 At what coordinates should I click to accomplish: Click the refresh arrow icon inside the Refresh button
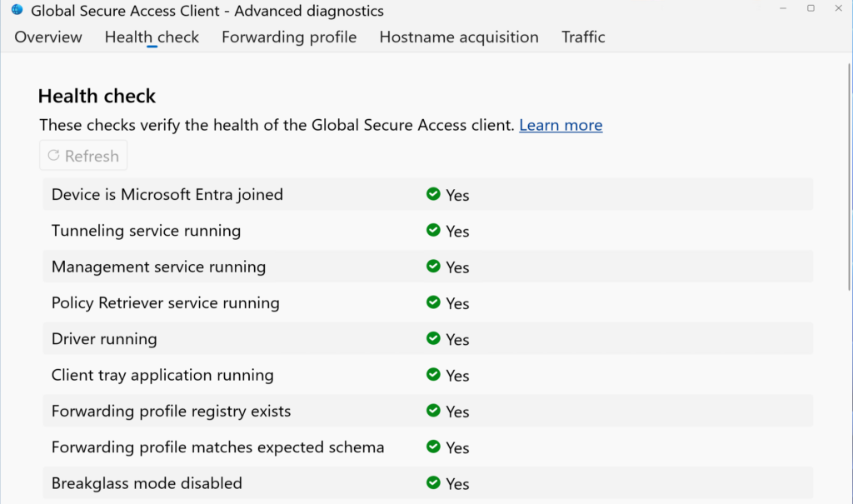tap(54, 156)
